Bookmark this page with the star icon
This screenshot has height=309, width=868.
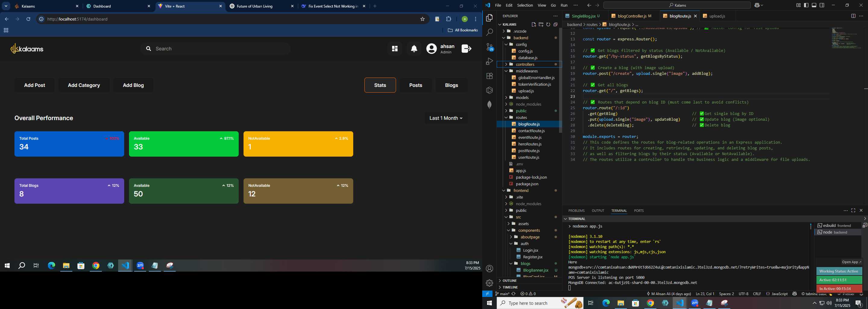422,19
